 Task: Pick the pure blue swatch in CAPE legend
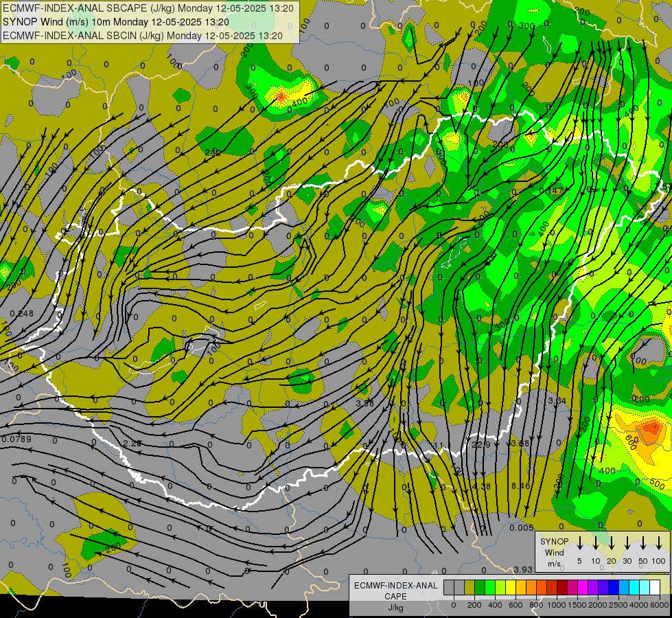pyautogui.click(x=614, y=587)
